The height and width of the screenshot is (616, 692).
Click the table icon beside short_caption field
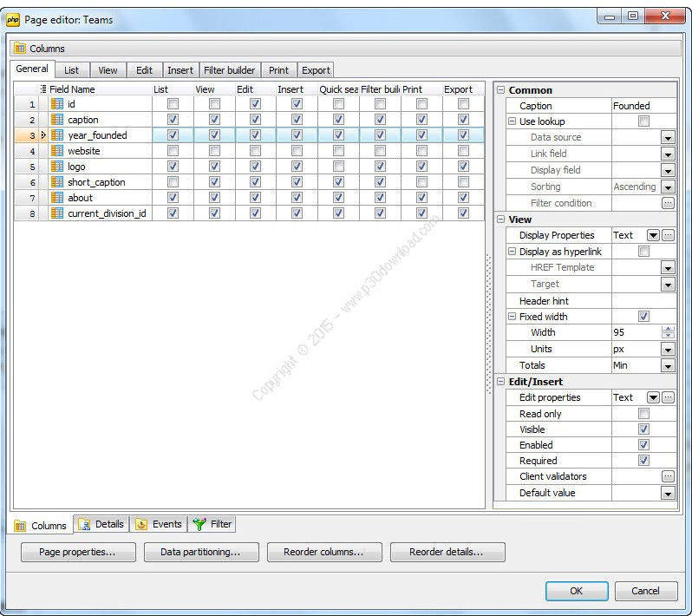point(57,182)
